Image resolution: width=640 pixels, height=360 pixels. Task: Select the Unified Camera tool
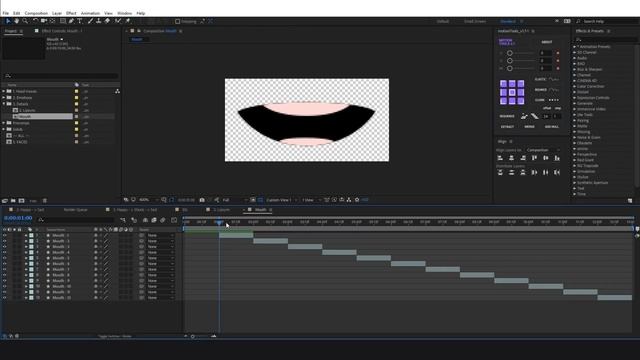pos(44,21)
